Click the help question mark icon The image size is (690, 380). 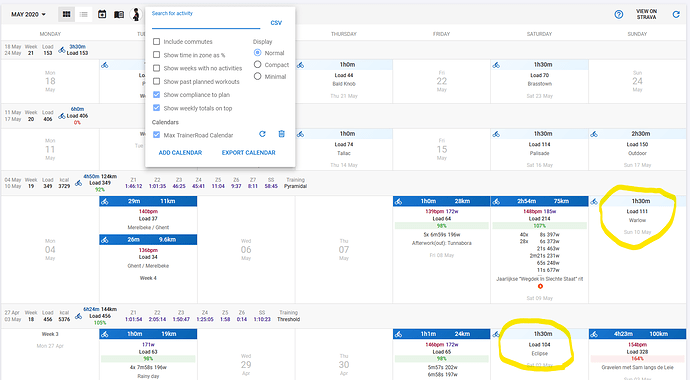pos(619,15)
